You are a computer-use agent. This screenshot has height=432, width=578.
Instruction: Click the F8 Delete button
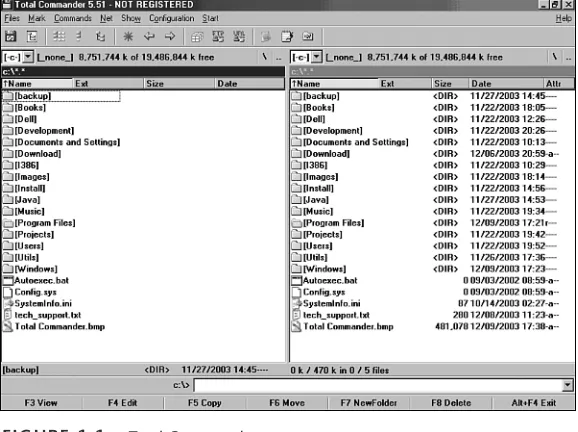pyautogui.click(x=451, y=403)
